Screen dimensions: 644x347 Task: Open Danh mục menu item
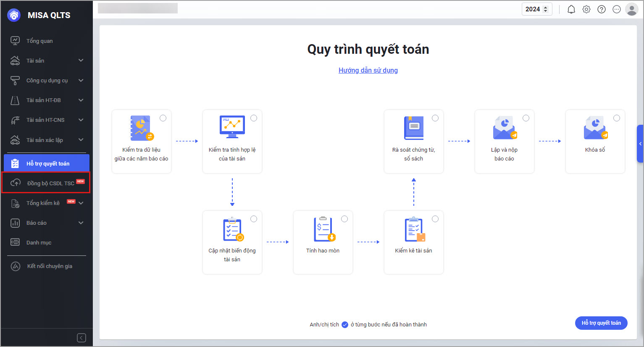click(47, 242)
